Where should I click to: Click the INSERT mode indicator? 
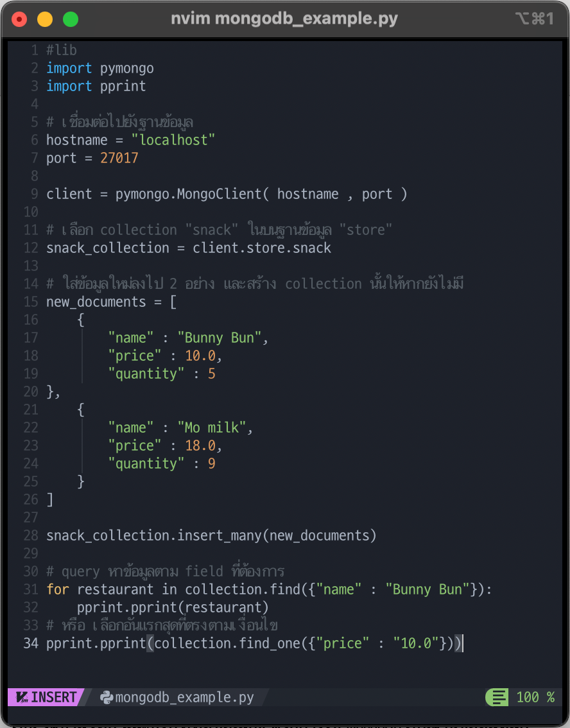pos(53,697)
